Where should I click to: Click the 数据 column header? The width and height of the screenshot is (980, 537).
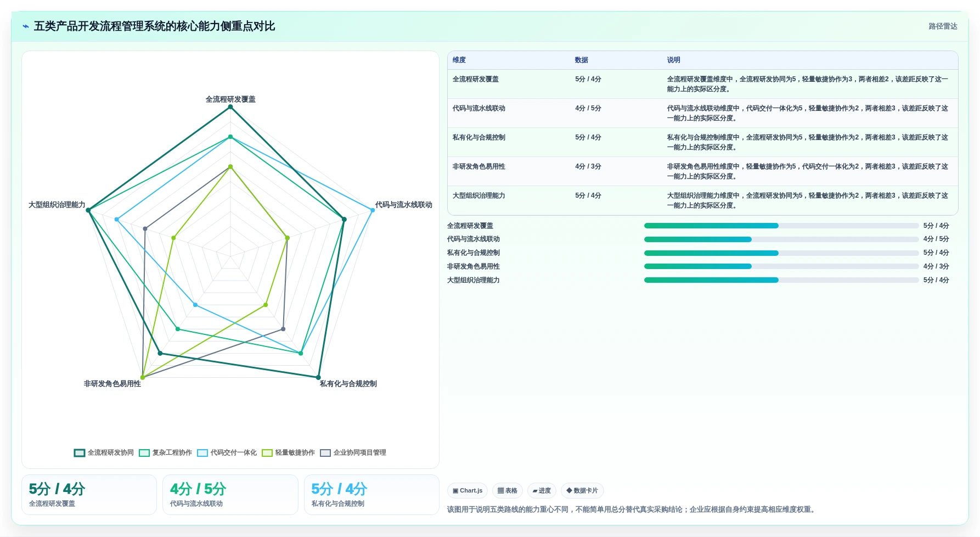[x=582, y=60]
